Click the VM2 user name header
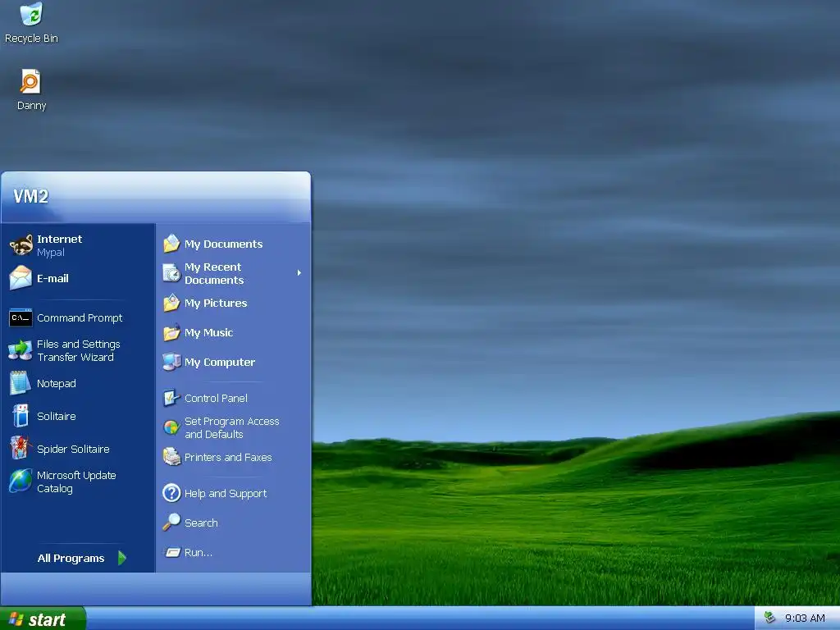 click(31, 197)
